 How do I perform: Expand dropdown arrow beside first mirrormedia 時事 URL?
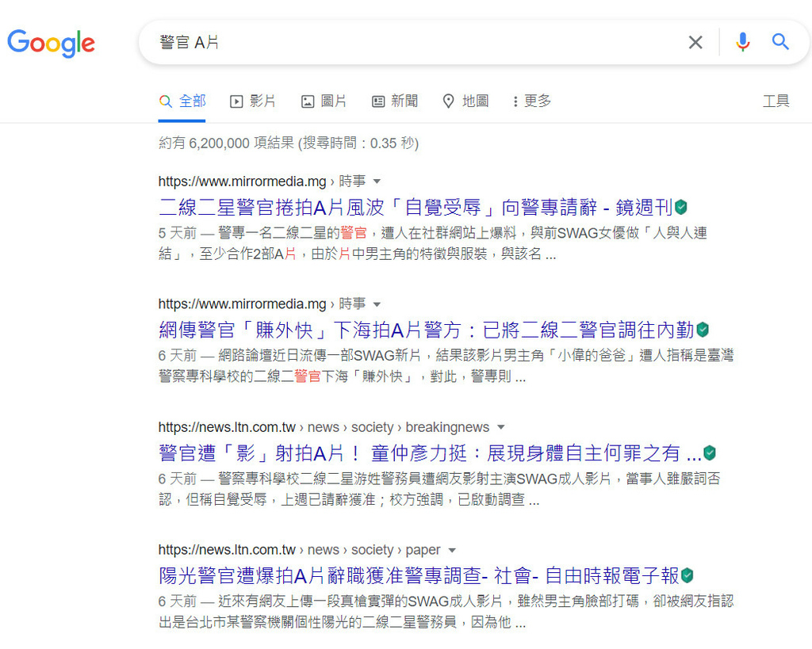pyautogui.click(x=377, y=181)
